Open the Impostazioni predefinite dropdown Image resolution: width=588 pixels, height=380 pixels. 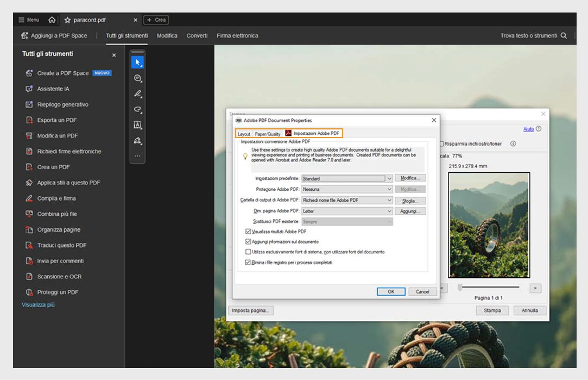point(389,178)
